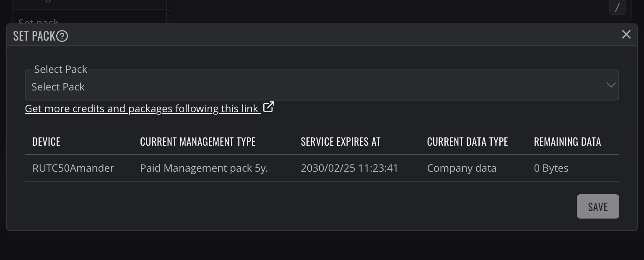Click the RUTC50Amander device name
This screenshot has height=260, width=644.
tap(73, 168)
